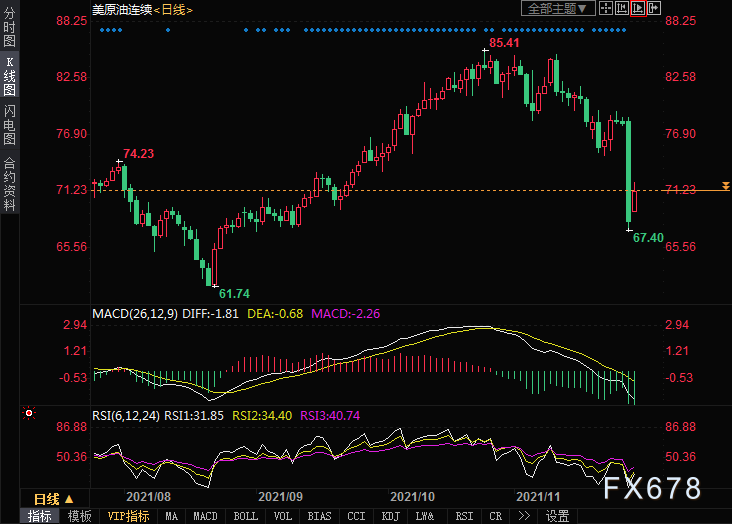Apply the KDJ indicator
Viewport: 732px width, 524px height.
(x=391, y=516)
